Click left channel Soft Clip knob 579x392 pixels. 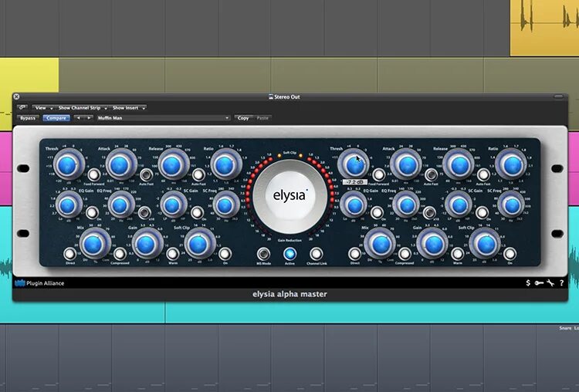coord(198,244)
